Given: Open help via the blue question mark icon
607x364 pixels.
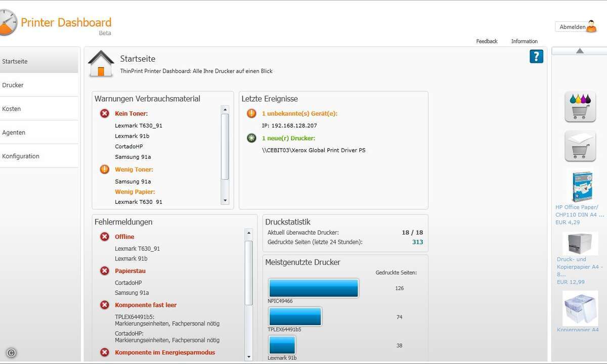Looking at the screenshot, I should point(536,56).
